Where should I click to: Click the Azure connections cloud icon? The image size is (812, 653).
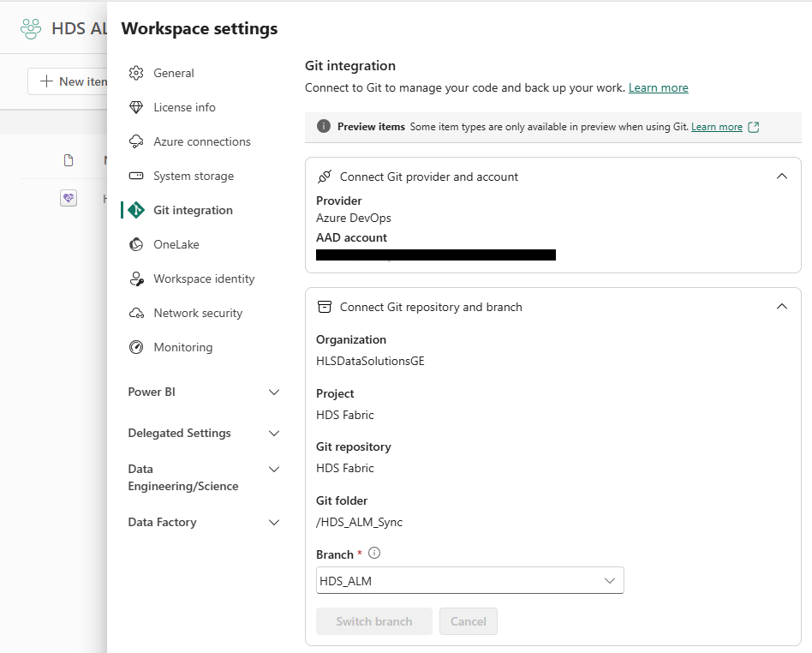pos(136,141)
